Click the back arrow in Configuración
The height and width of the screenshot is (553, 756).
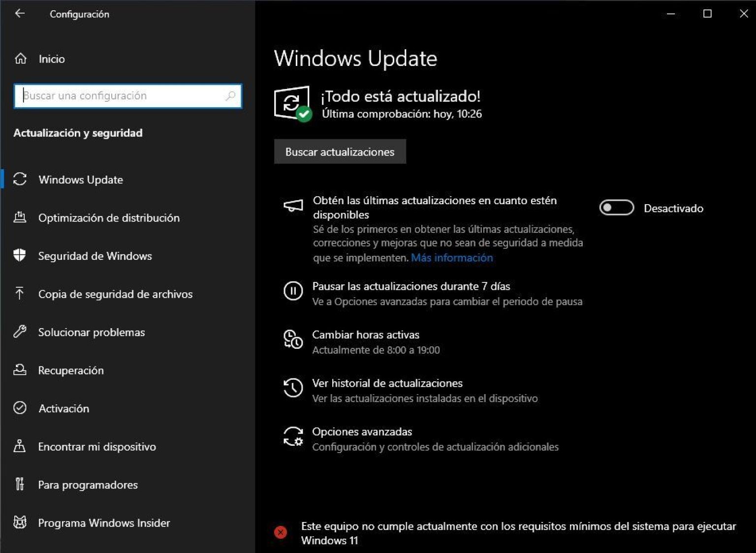(20, 14)
